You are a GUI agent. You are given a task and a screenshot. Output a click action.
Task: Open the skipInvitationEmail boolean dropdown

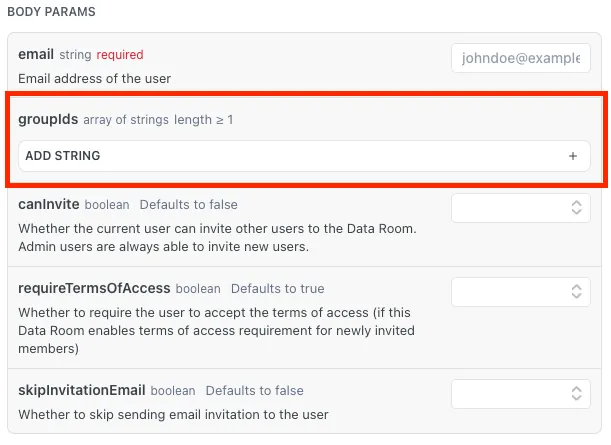click(x=521, y=394)
